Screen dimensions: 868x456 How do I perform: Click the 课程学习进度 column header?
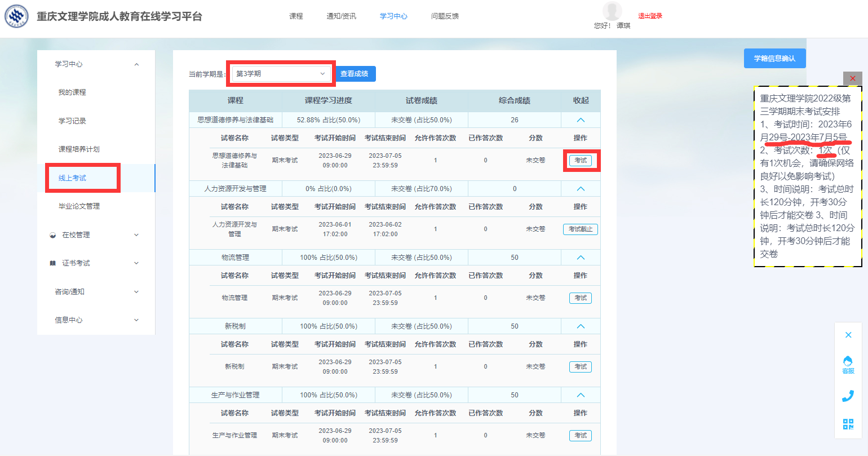329,101
